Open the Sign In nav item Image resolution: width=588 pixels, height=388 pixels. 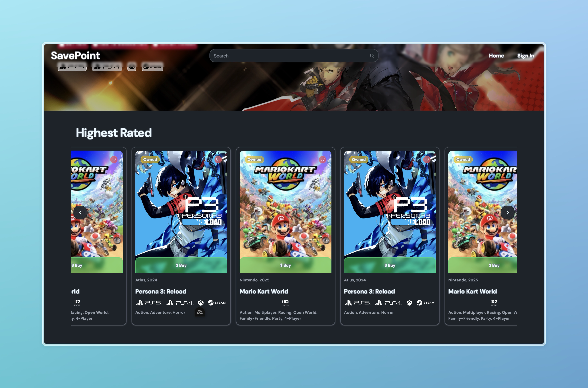tap(525, 56)
